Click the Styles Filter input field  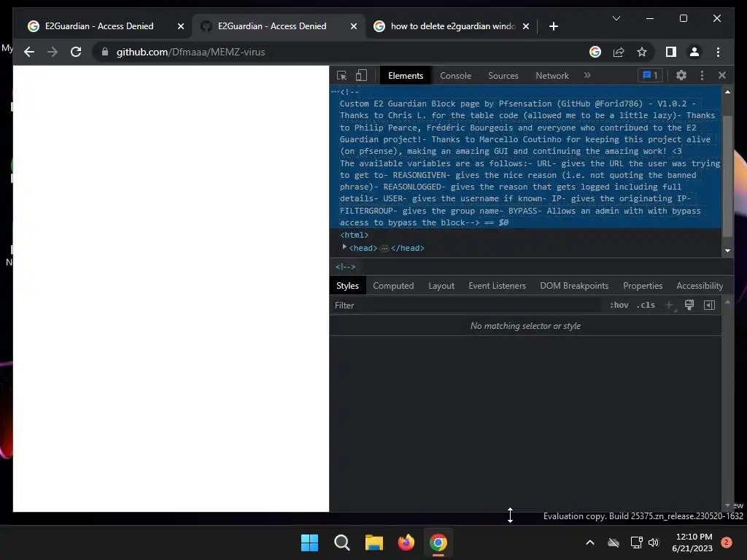[467, 306]
